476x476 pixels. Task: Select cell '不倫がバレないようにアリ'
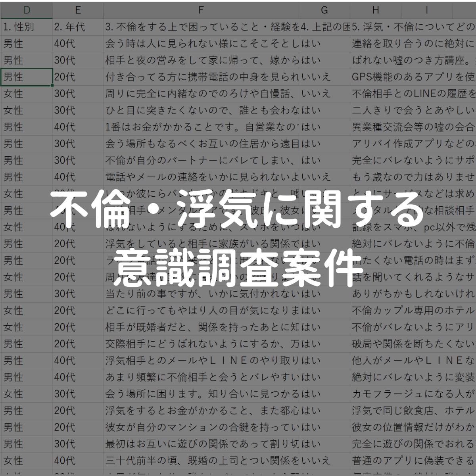tap(413, 327)
